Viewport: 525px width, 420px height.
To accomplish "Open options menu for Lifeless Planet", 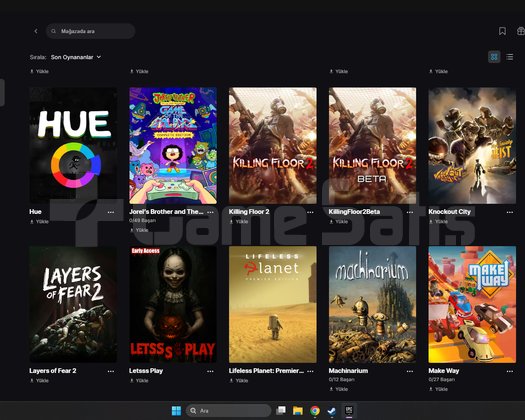I will click(310, 371).
